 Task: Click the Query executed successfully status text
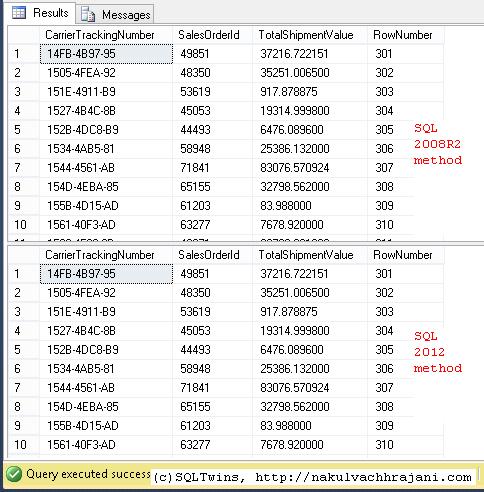[88, 474]
